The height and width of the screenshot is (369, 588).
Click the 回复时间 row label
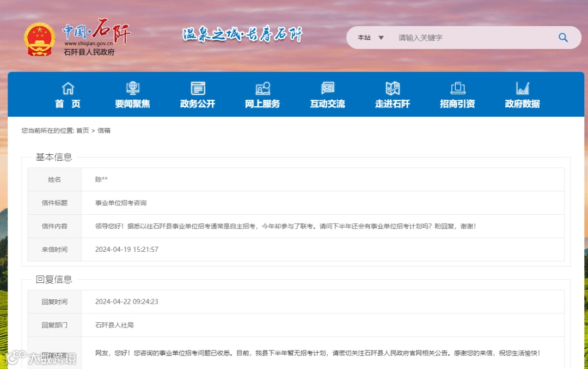[x=54, y=301]
